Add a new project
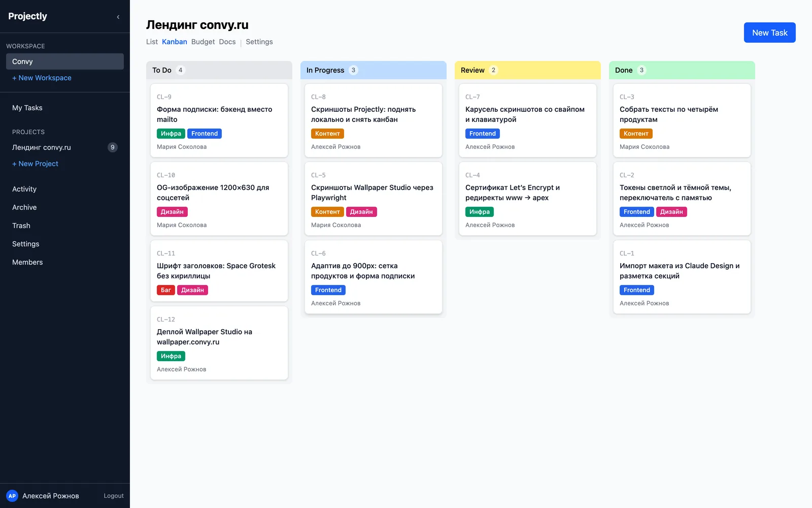This screenshot has width=812, height=508. pos(35,164)
